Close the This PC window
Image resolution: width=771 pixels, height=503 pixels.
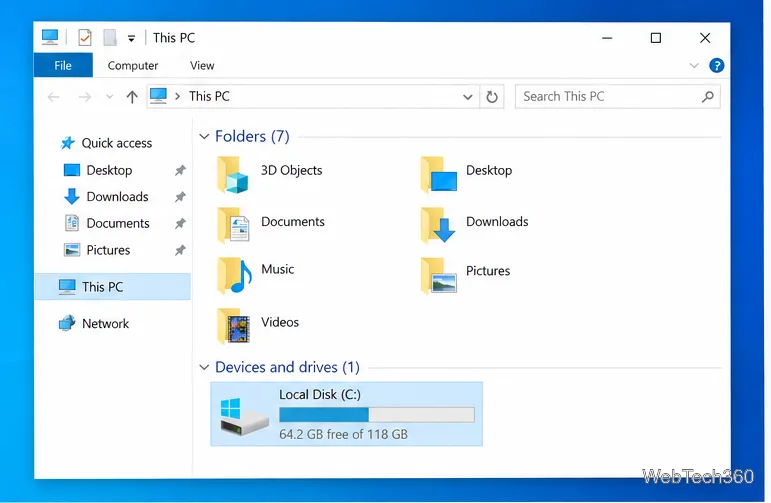(x=705, y=38)
